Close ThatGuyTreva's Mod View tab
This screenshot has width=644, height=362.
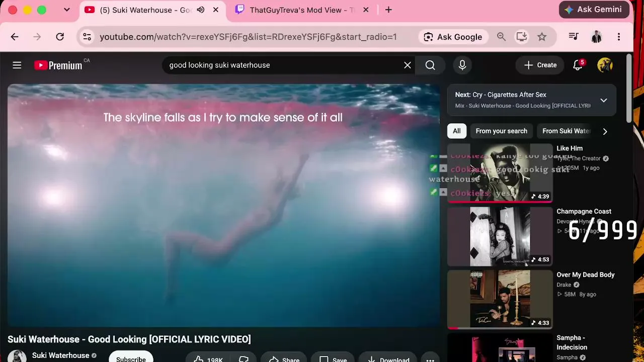pos(366,10)
